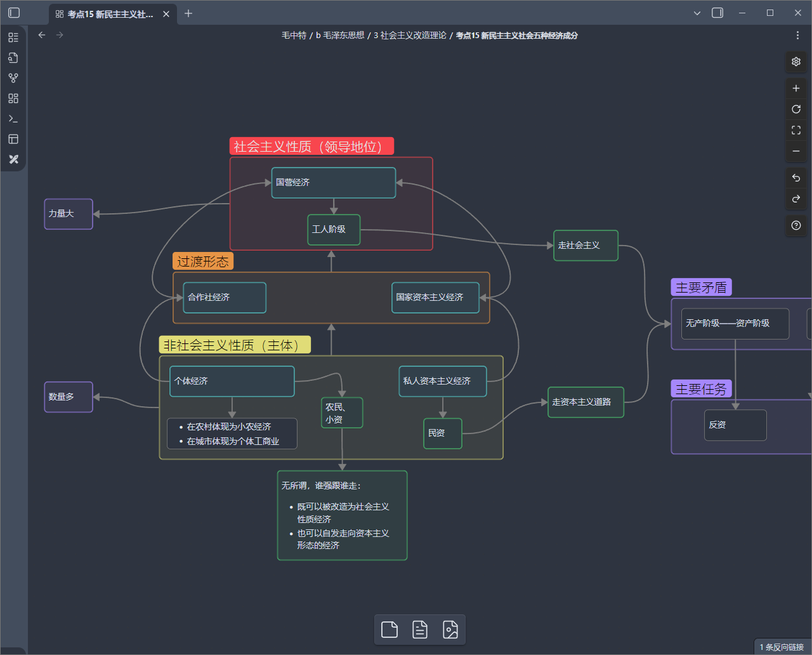Viewport: 812px width, 655px height.
Task: Open the file search ribbon icon
Action: [13, 58]
